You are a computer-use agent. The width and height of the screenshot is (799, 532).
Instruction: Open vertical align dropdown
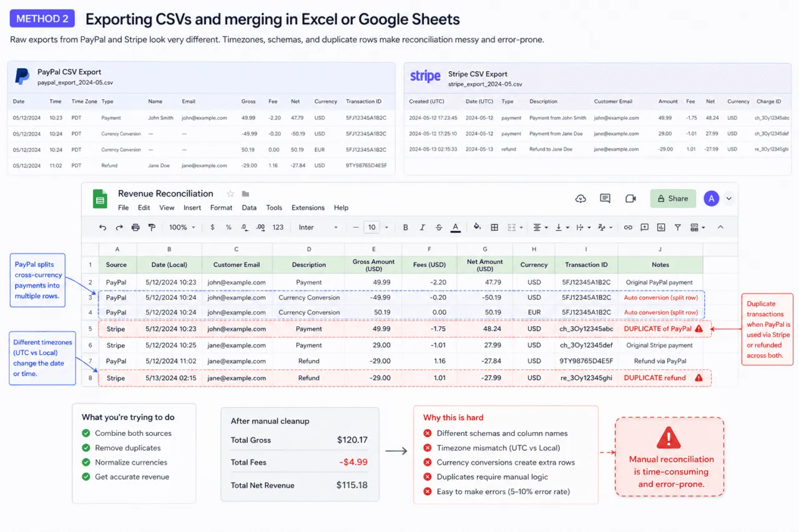click(562, 228)
